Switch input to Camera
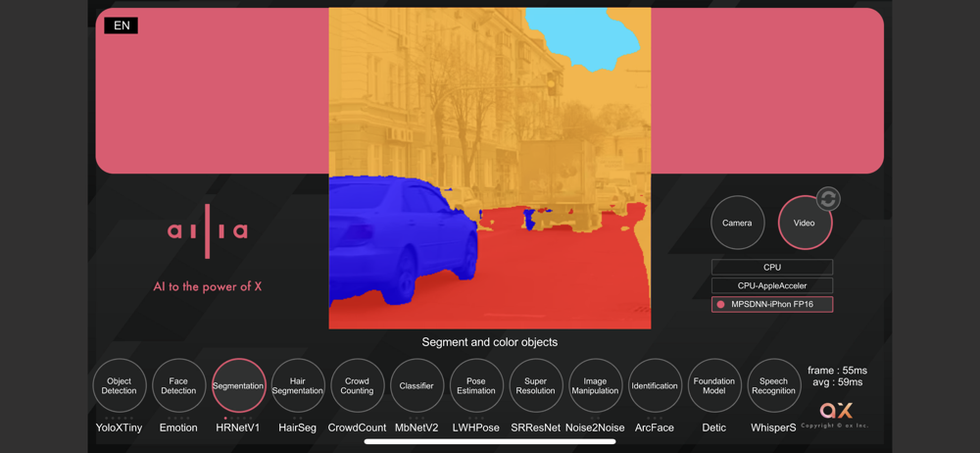Screen dimensions: 980x453 738,223
